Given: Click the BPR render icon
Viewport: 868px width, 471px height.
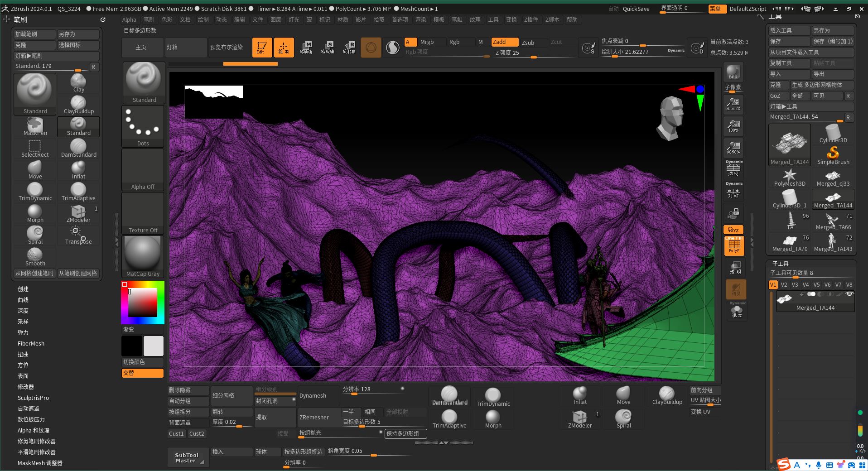Looking at the screenshot, I should pos(733,72).
